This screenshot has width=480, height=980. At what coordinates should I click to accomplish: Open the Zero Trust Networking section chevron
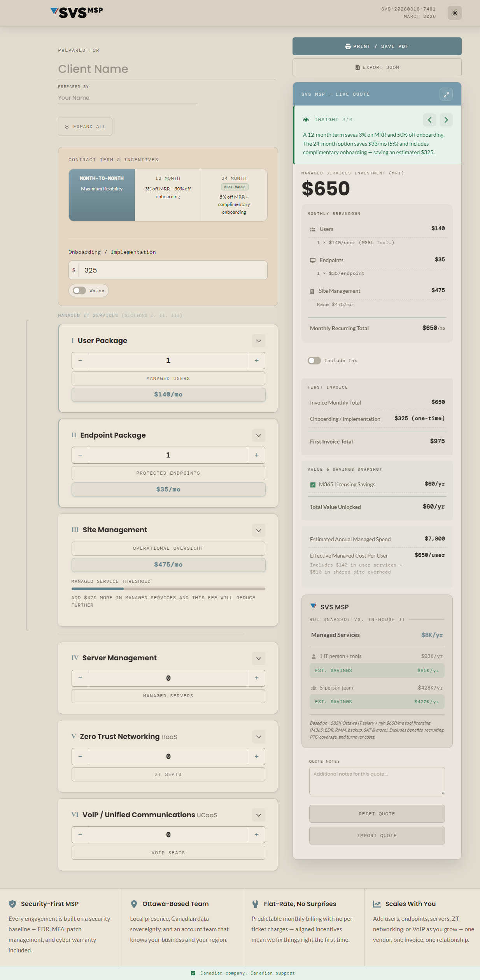click(x=259, y=737)
